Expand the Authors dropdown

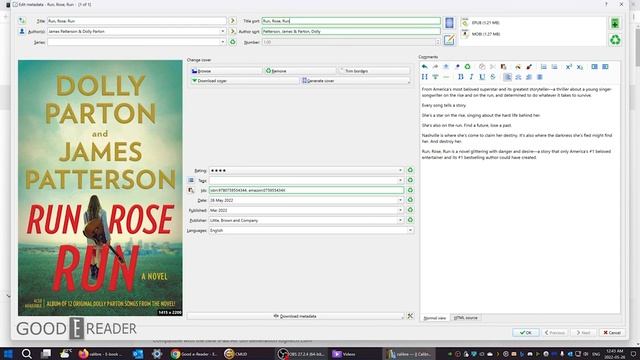222,31
